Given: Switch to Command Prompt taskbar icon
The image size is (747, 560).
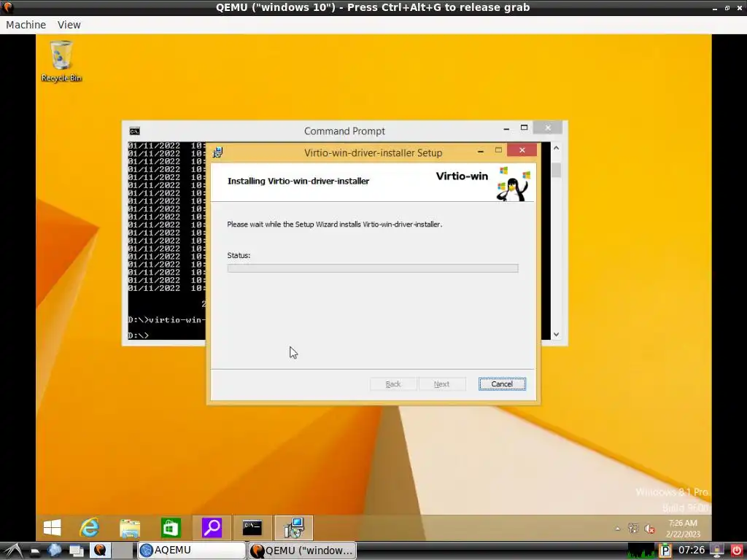Looking at the screenshot, I should tap(252, 528).
